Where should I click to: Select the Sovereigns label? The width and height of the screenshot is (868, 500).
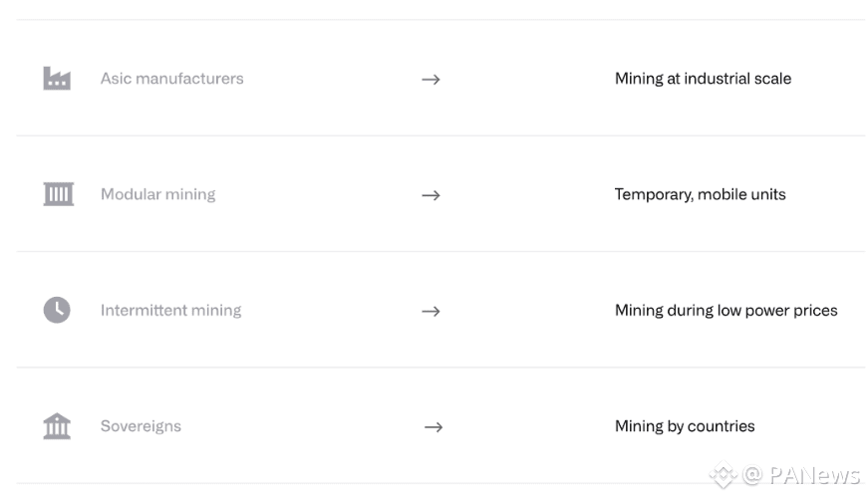click(141, 426)
